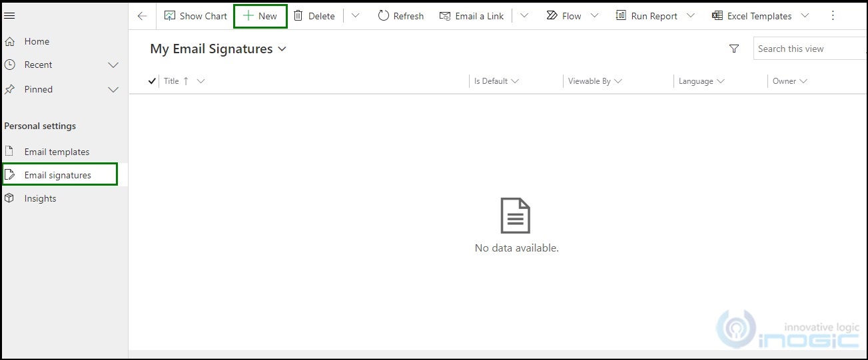Create a New email signature
Image resolution: width=868 pixels, height=360 pixels.
coord(260,16)
